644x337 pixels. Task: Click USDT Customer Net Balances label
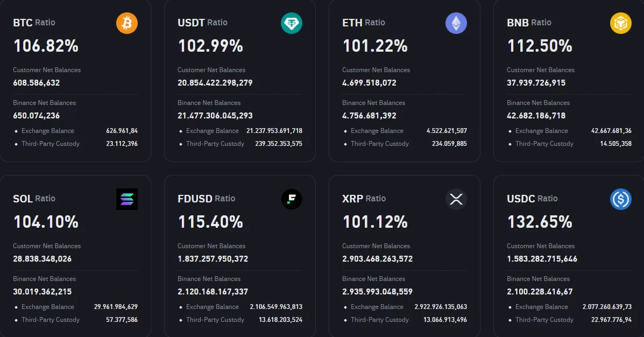click(211, 70)
